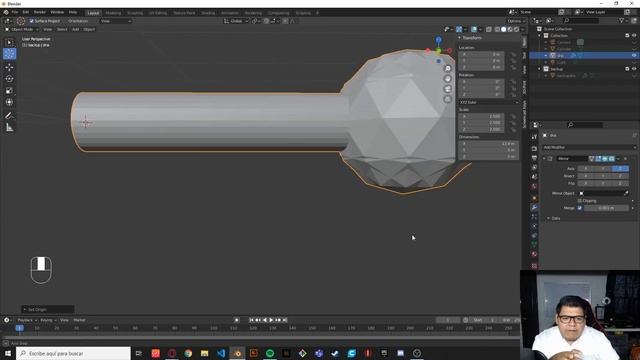Select the Transform tool in the toolbar

pyautogui.click(x=9, y=102)
